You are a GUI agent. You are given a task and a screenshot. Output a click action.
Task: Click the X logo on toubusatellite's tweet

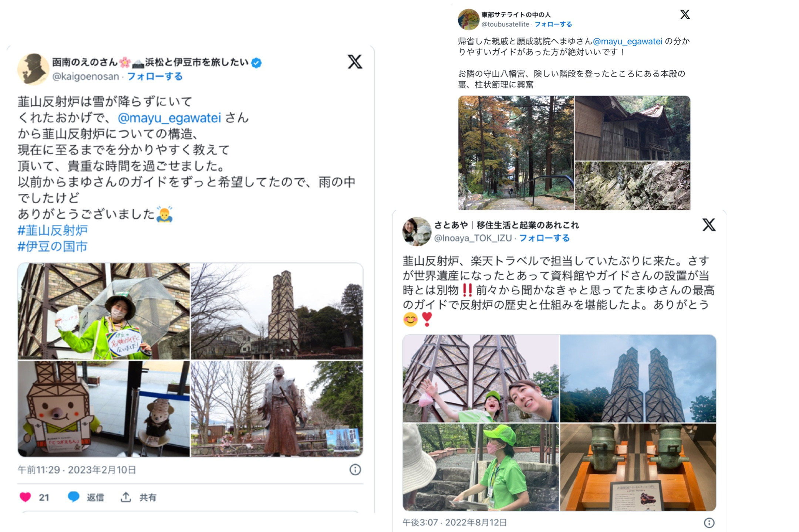pos(685,14)
